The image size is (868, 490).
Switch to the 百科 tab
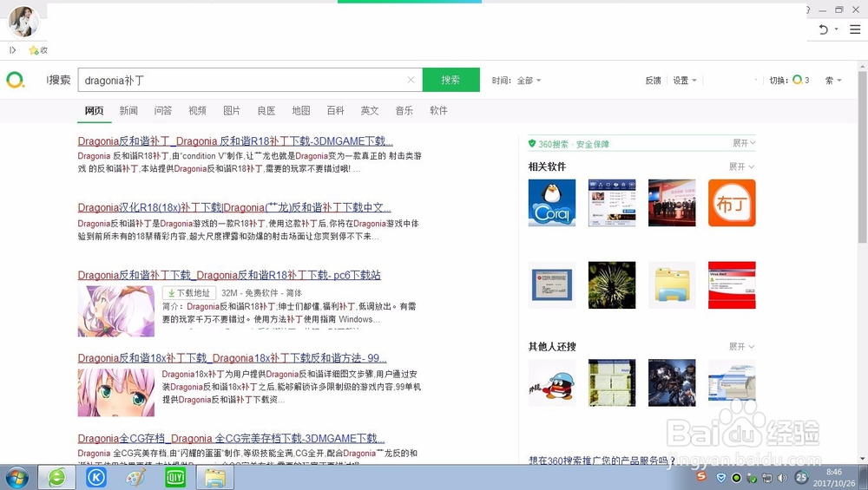pos(335,111)
